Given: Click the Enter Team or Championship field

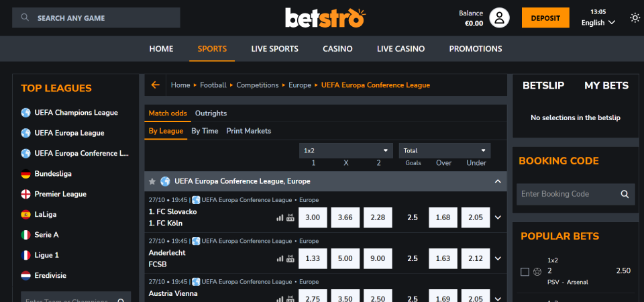Looking at the screenshot, I should [76, 299].
